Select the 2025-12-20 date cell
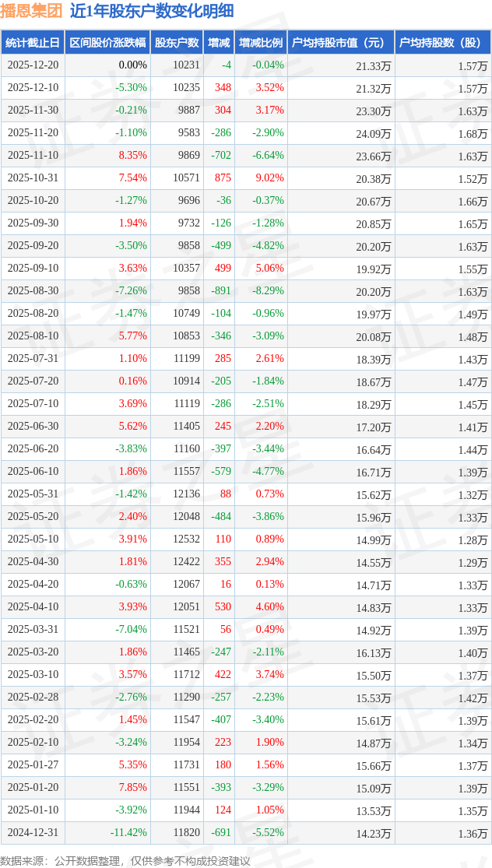This screenshot has height=868, width=492. pyautogui.click(x=33, y=65)
